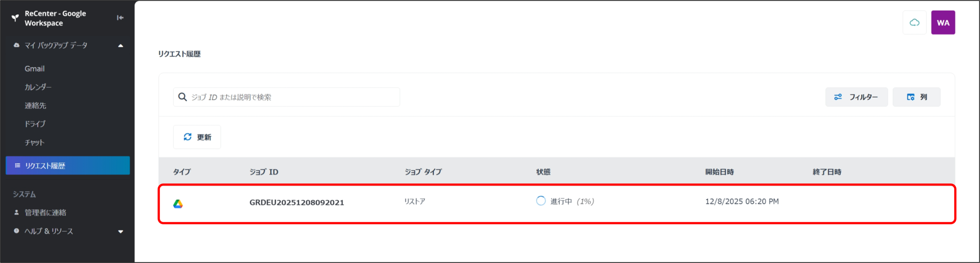Click the Google Drive job type icon
The width and height of the screenshot is (980, 263).
coord(178,204)
